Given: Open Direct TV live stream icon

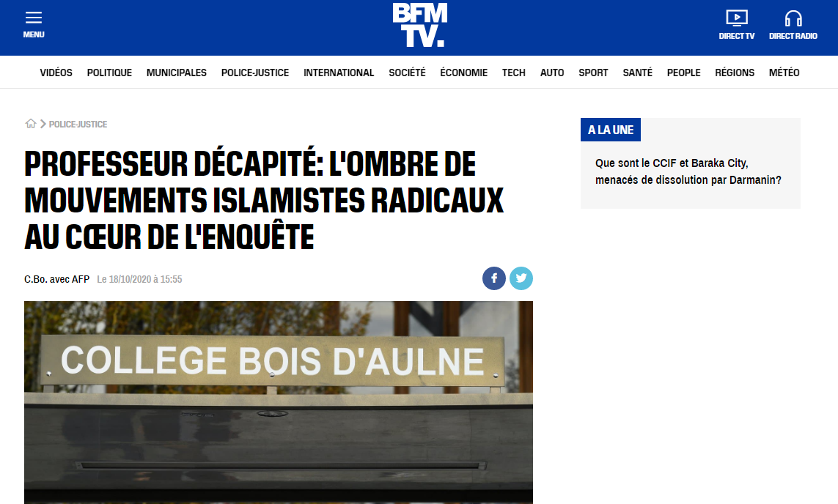Looking at the screenshot, I should [x=736, y=18].
